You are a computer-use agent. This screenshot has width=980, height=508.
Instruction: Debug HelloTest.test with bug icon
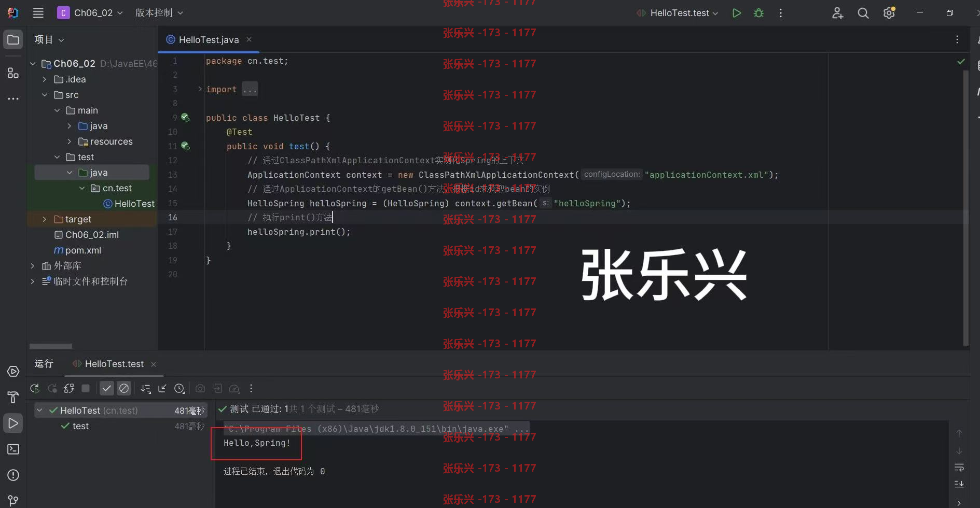(x=758, y=13)
